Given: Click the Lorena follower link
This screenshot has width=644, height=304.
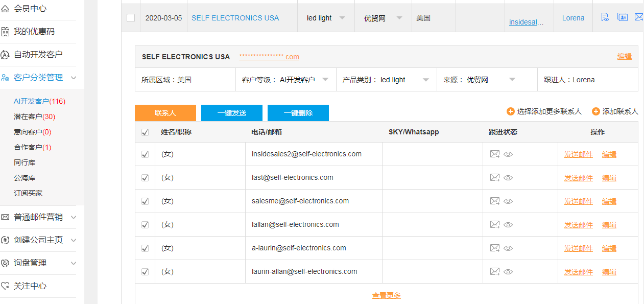Looking at the screenshot, I should click(573, 18).
